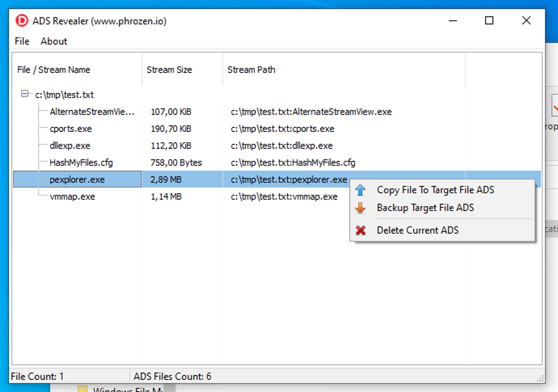The image size is (558, 392).
Task: Click the 107,00 KiB size cell
Action: tap(171, 112)
